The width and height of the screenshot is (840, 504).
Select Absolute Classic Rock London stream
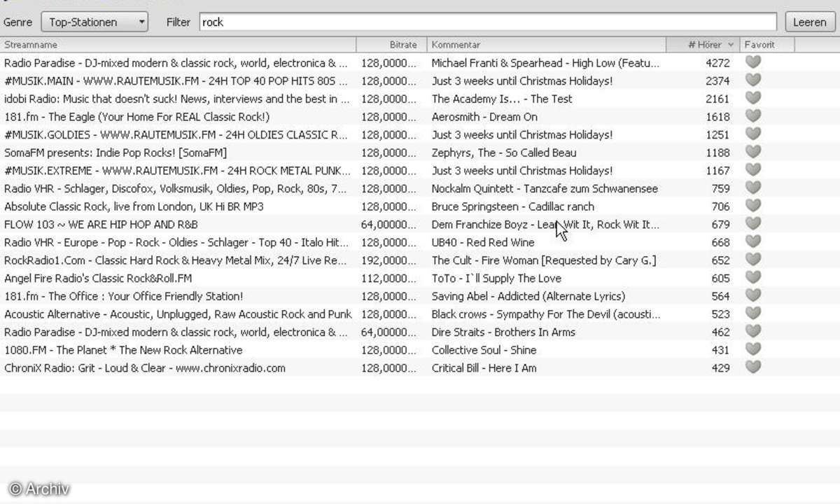(x=134, y=206)
